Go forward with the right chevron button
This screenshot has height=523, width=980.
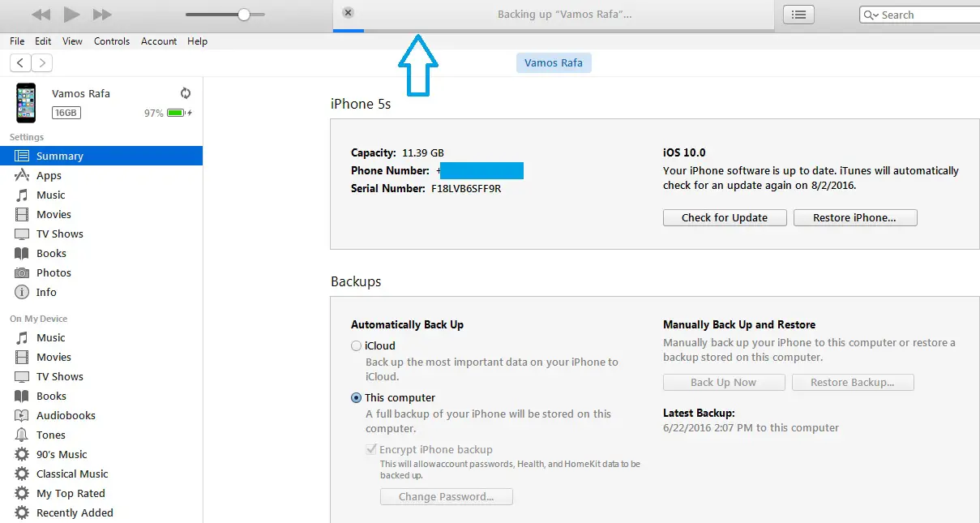pos(42,62)
